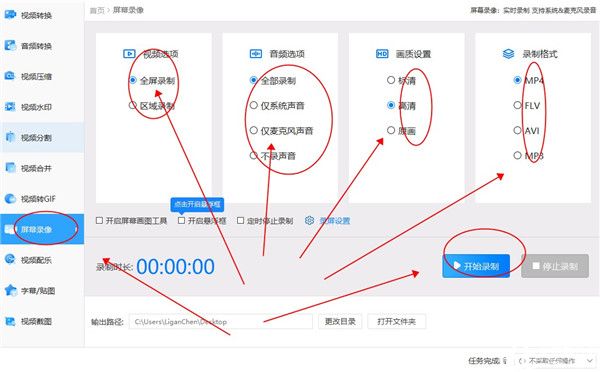The width and height of the screenshot is (600, 372).
Task: Click the 视频选项 header icon
Action: (129, 54)
